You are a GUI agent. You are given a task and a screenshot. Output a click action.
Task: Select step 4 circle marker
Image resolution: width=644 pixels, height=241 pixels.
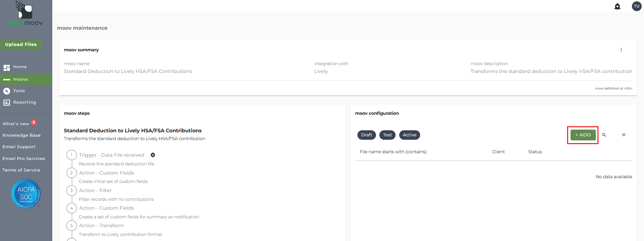71,208
